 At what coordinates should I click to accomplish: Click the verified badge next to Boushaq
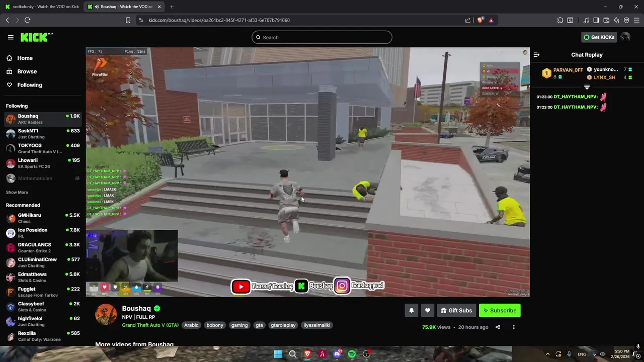click(x=157, y=308)
